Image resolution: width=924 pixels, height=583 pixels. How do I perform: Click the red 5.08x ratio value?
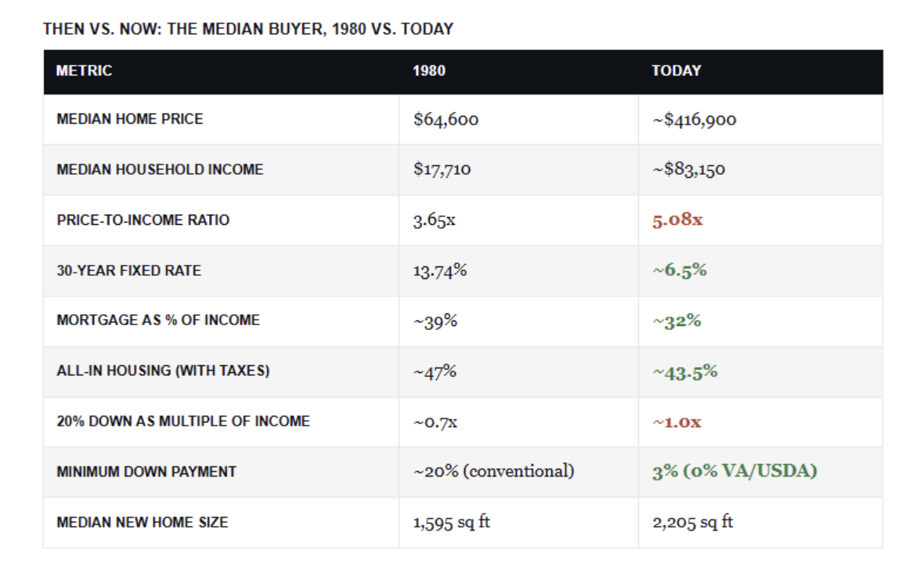point(677,220)
